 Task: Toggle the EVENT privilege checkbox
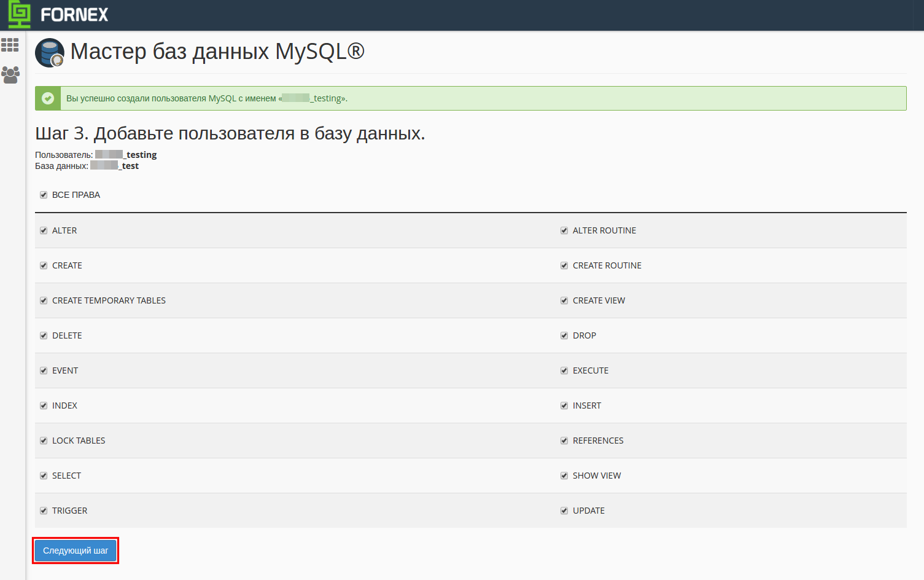pos(44,370)
